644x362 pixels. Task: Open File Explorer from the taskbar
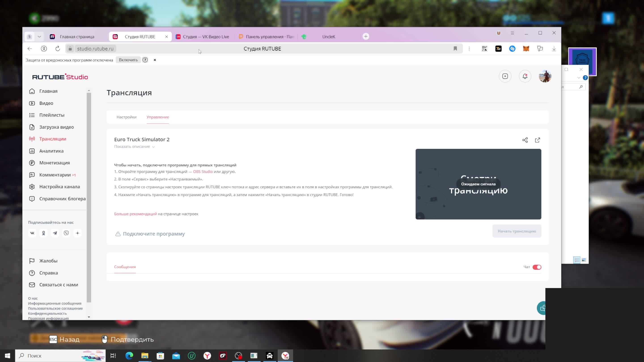coord(145,356)
